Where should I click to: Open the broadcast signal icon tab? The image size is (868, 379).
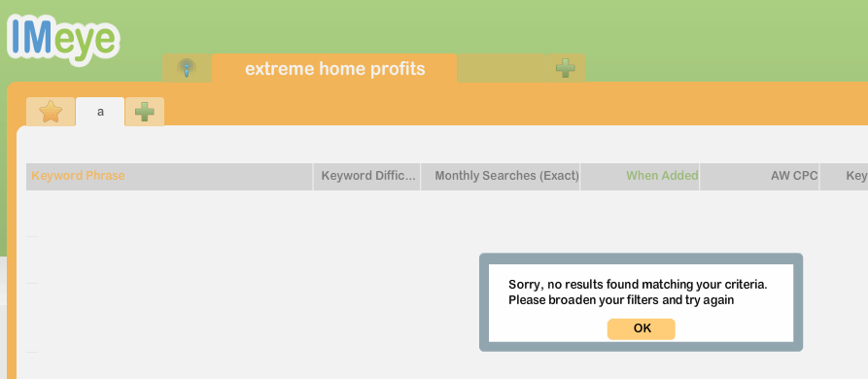pos(187,68)
